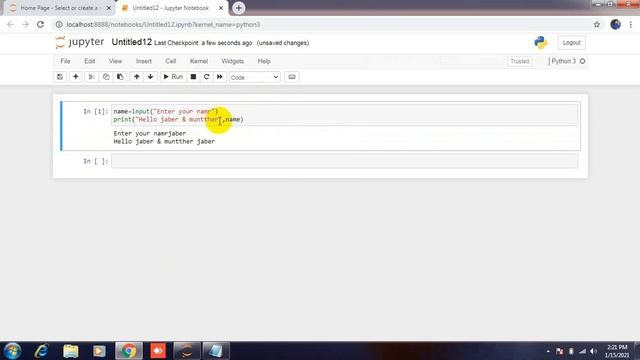Rename the notebook title Untitled12
The image size is (640, 360).
point(131,42)
